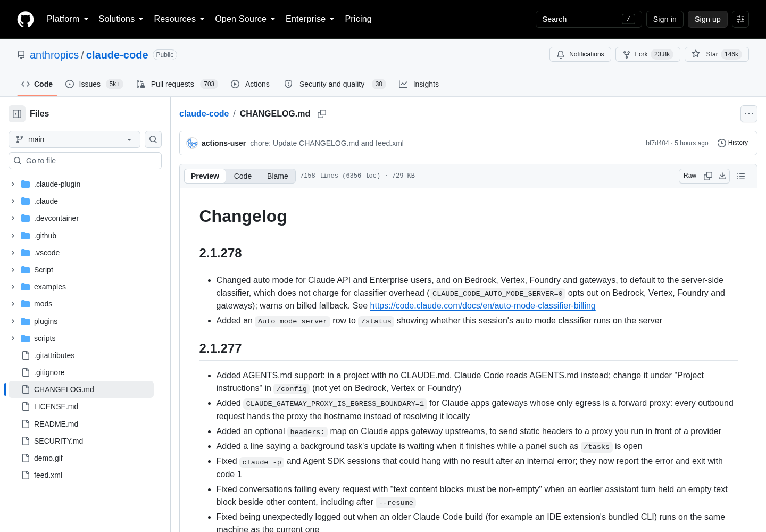The image size is (766, 532).
Task: Click the header settings sliders icon
Action: point(740,19)
